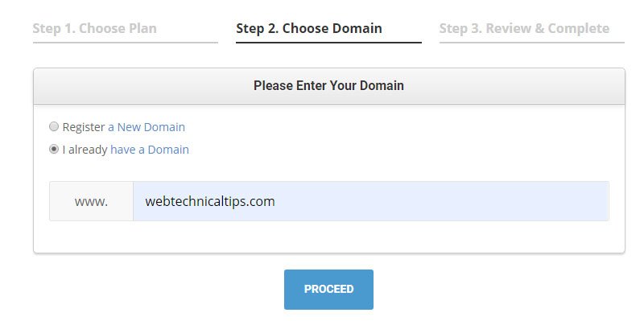Go back to Step 1. Choose Plan

(x=94, y=28)
